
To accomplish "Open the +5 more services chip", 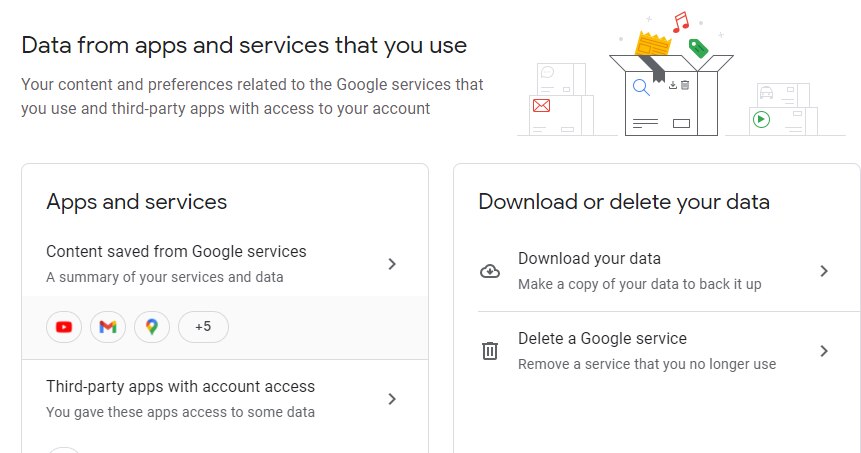I will click(x=203, y=327).
